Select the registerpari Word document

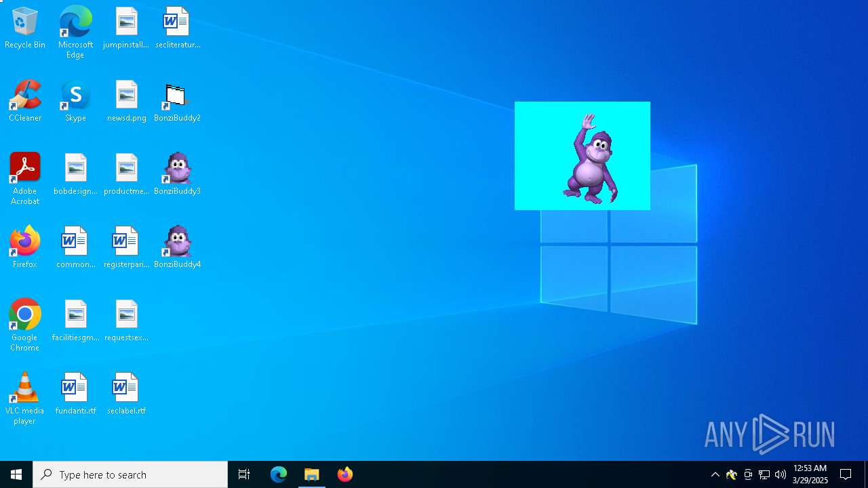point(126,248)
